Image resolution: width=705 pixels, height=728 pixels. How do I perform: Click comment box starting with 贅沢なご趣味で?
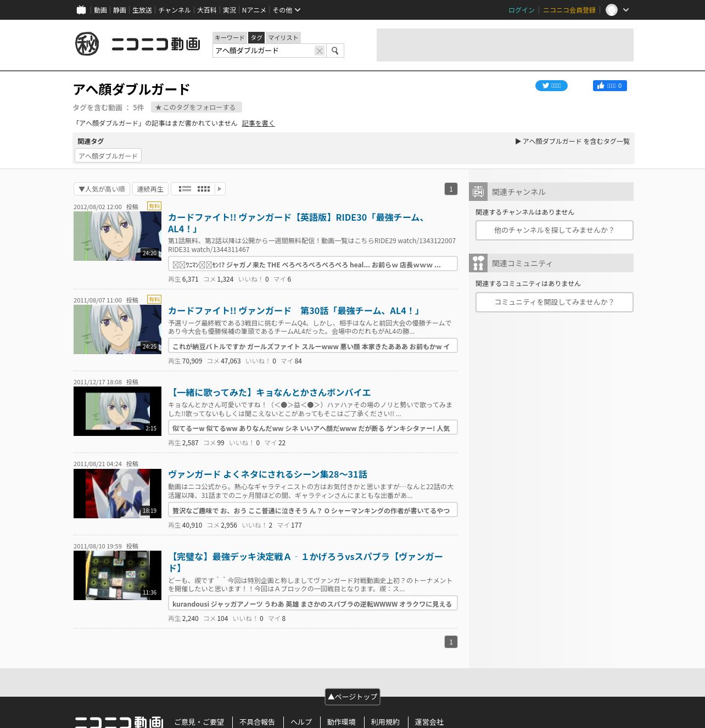point(313,510)
